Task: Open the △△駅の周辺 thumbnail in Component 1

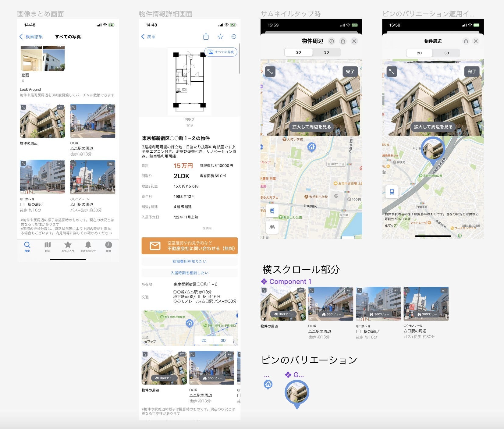Action: click(331, 304)
